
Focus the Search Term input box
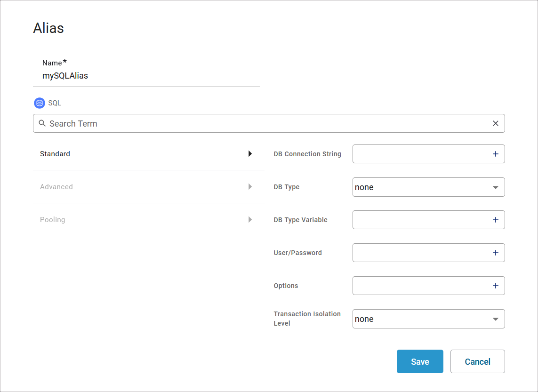(x=268, y=123)
